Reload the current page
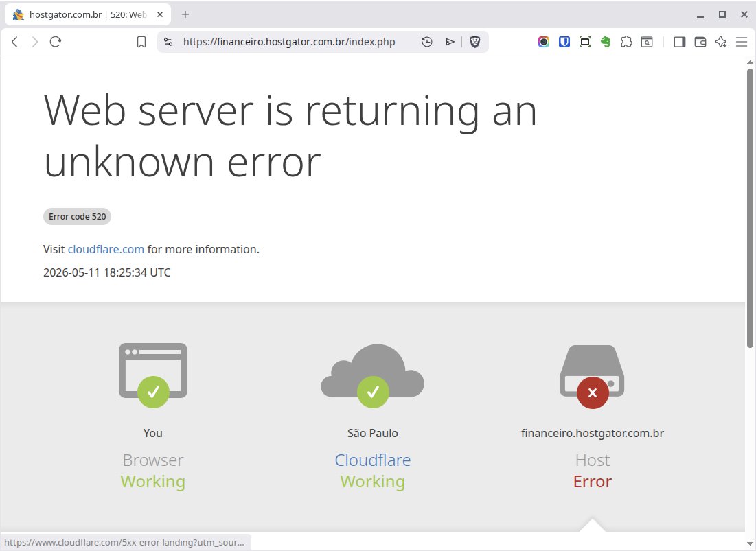Screen dimensions: 756x551 tap(56, 42)
